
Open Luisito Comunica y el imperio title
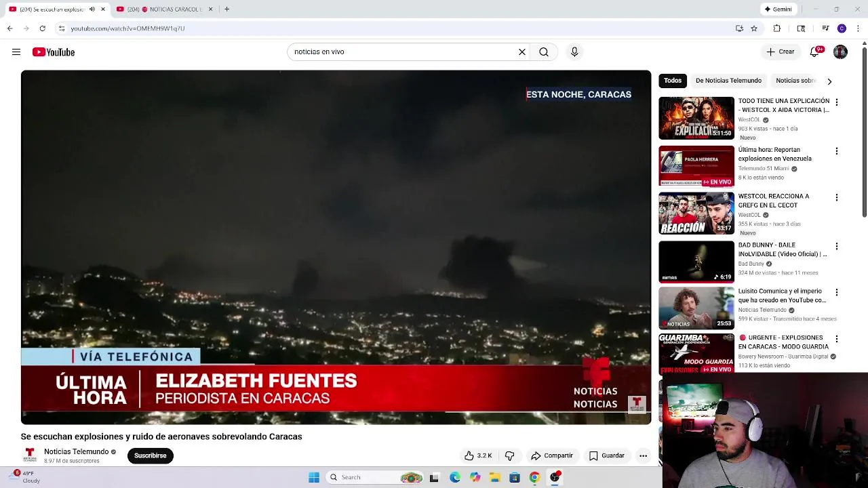[x=782, y=296]
